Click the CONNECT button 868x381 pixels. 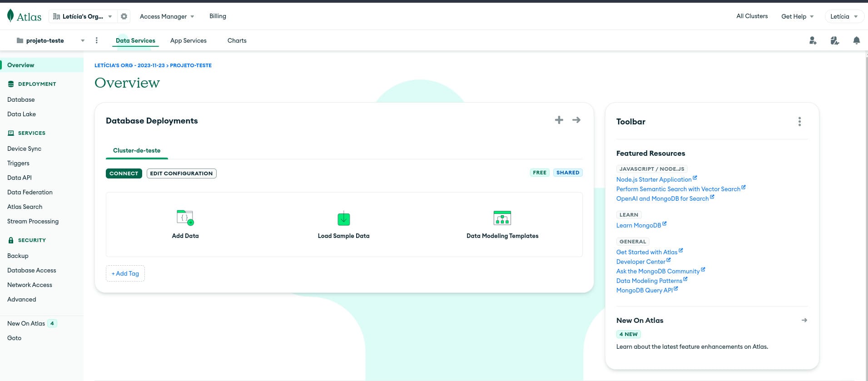(x=124, y=173)
